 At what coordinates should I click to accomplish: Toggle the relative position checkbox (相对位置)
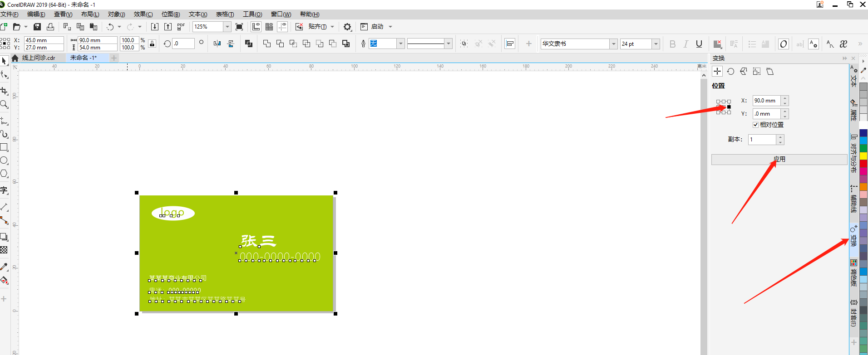click(755, 125)
